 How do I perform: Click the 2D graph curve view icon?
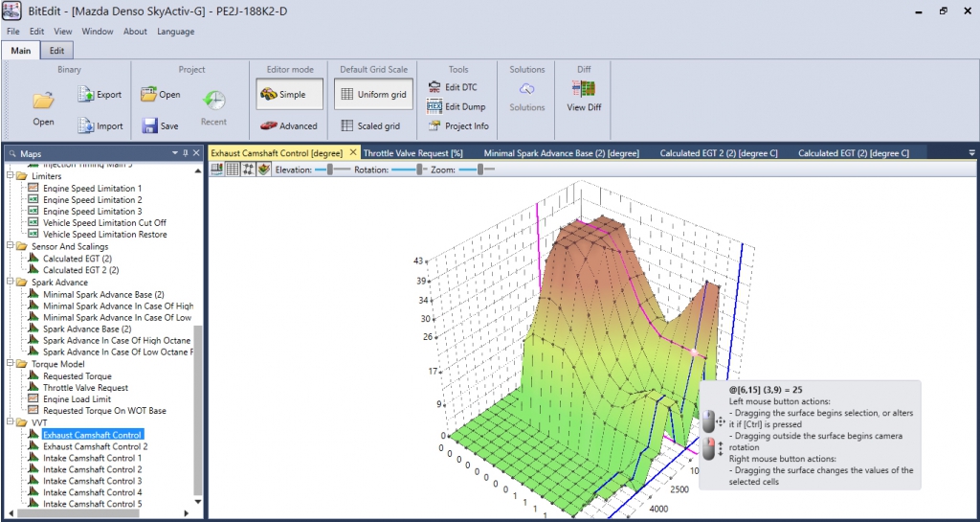[x=248, y=170]
